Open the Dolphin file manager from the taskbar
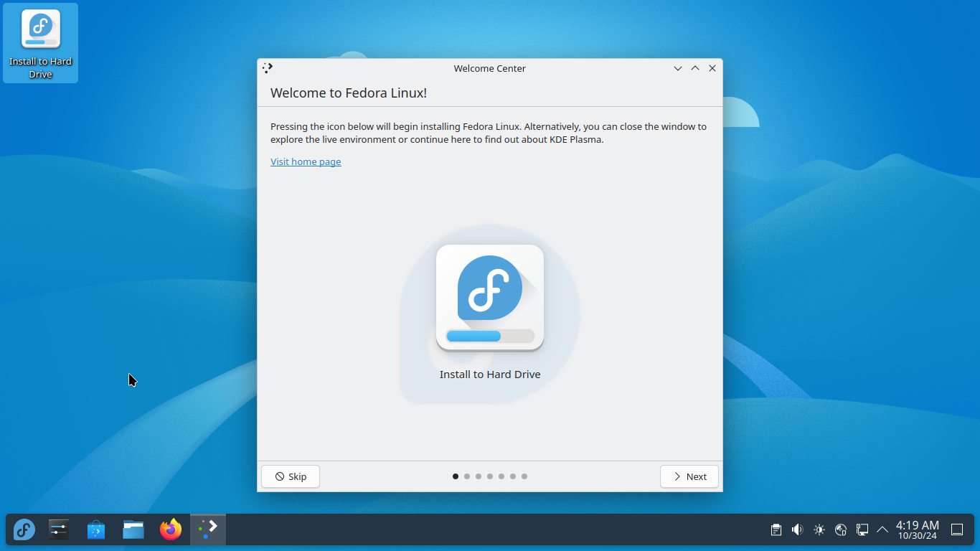Screen dimensions: 980x551 pyautogui.click(x=133, y=530)
